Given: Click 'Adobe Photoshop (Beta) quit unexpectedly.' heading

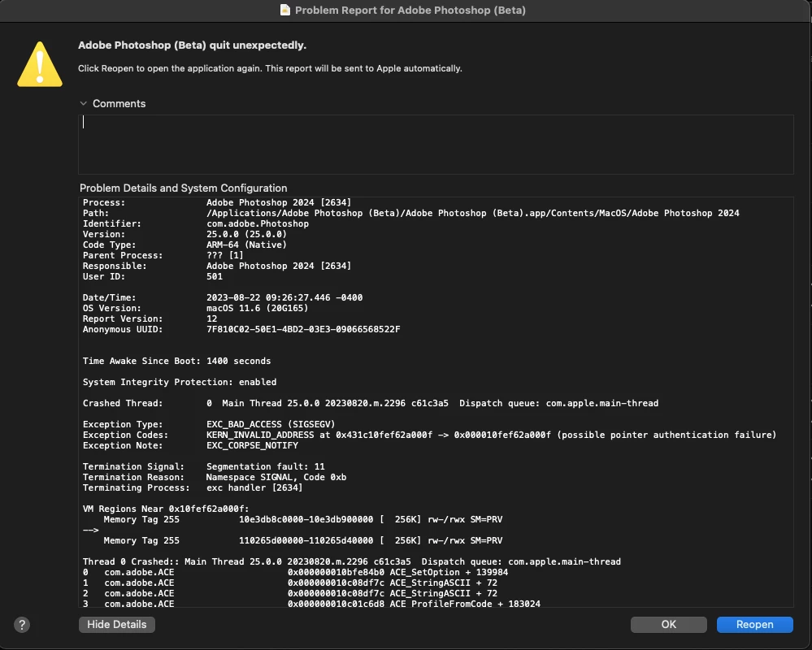Looking at the screenshot, I should (192, 45).
